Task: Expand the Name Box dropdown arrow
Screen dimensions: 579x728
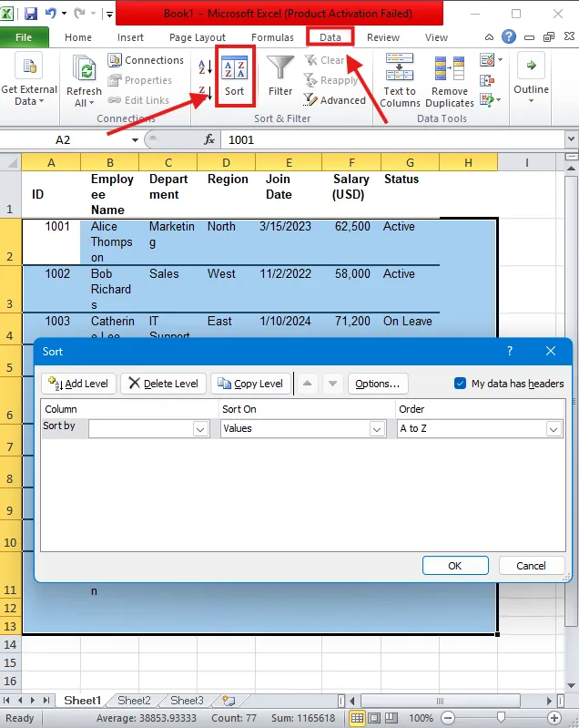Action: click(x=135, y=139)
